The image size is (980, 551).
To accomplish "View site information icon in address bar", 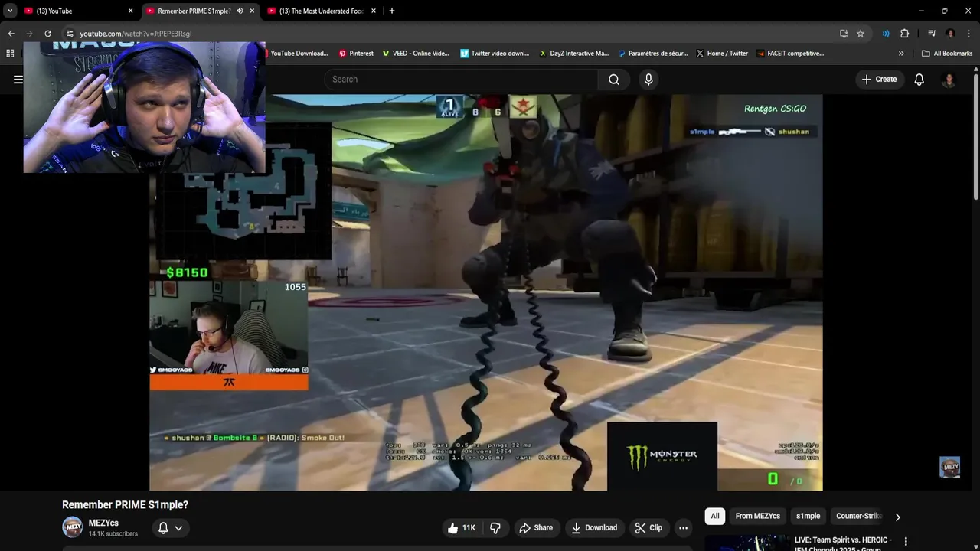I will click(x=70, y=34).
